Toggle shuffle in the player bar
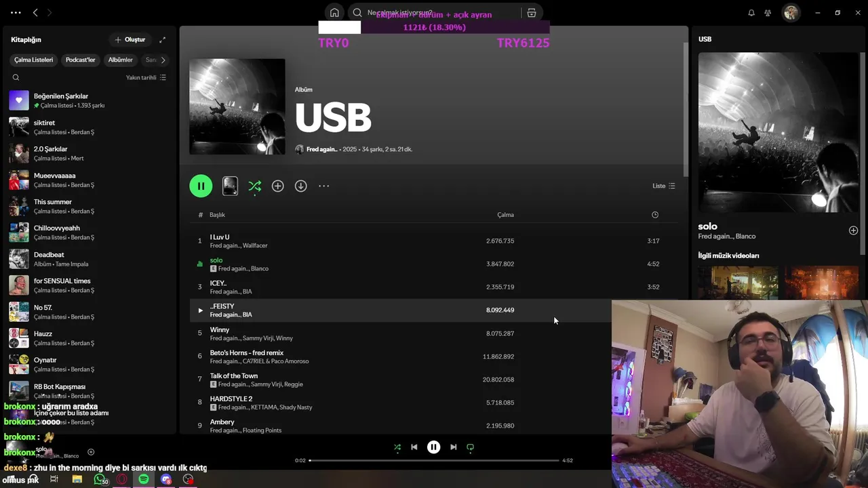 (397, 447)
